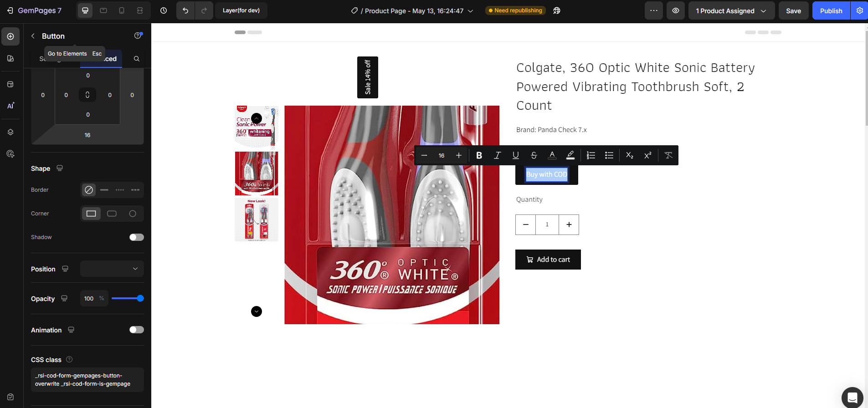
Task: Enable the Shadow toggle
Action: point(136,237)
